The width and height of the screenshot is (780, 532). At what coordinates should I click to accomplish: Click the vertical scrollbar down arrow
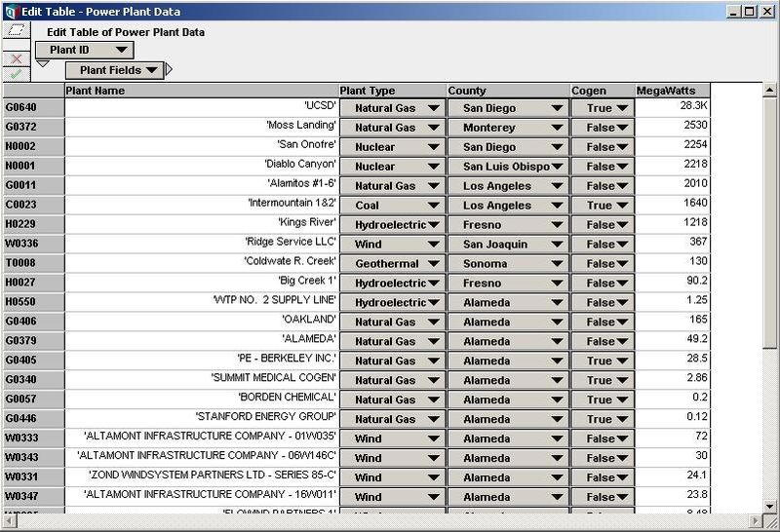tap(769, 506)
